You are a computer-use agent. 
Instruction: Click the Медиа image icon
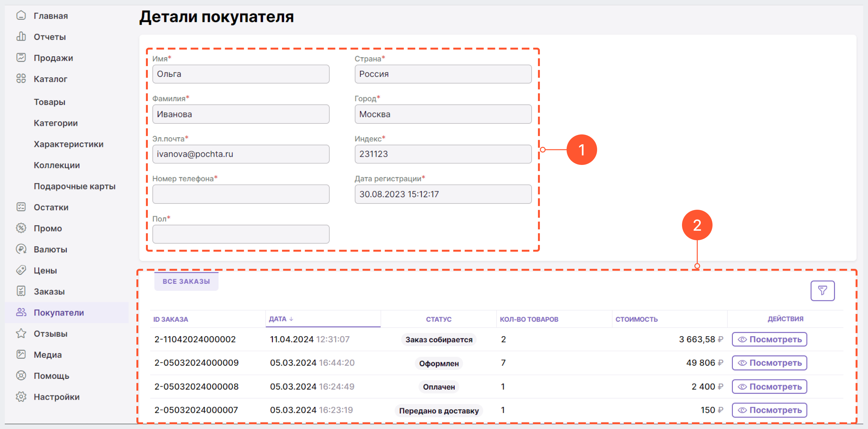21,354
